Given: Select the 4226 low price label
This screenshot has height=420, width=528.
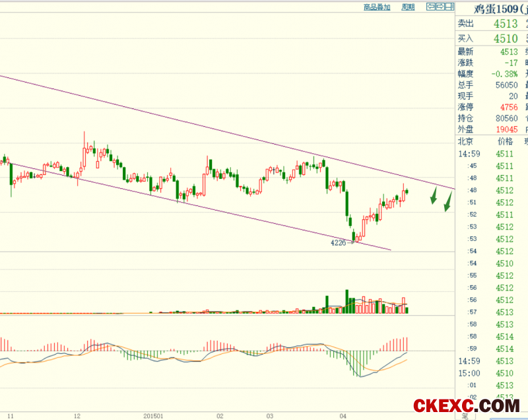Looking at the screenshot, I should coord(339,243).
